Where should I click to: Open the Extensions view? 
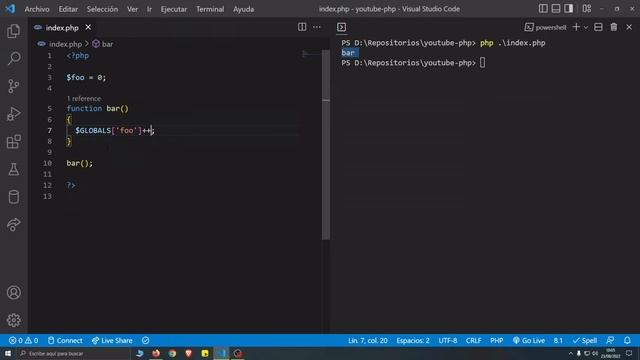[x=13, y=142]
